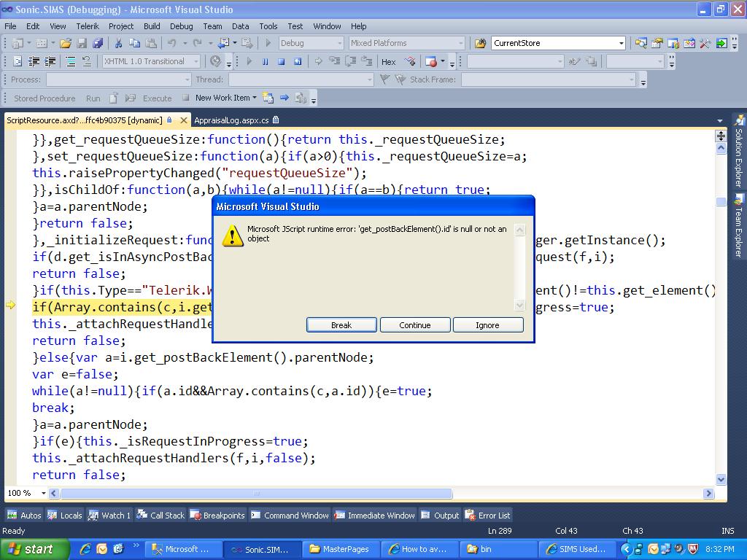Save all files icon
The height and width of the screenshot is (560, 747).
pyautogui.click(x=98, y=43)
